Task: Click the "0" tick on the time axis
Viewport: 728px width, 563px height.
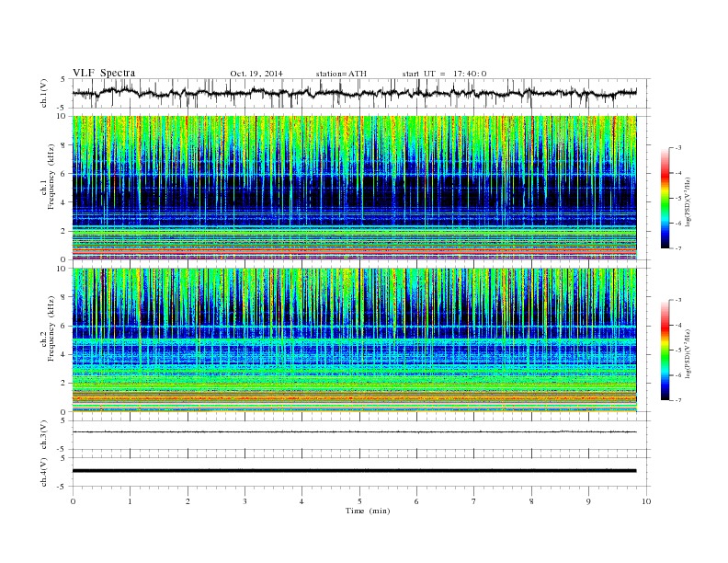Action: (73, 501)
